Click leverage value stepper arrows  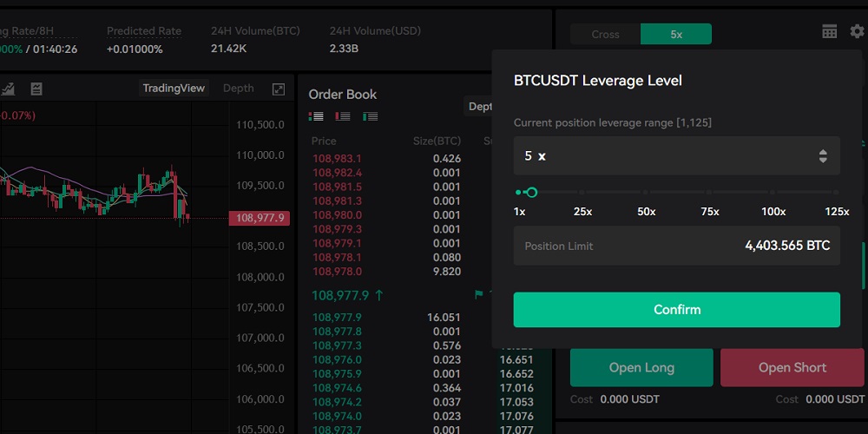(823, 156)
